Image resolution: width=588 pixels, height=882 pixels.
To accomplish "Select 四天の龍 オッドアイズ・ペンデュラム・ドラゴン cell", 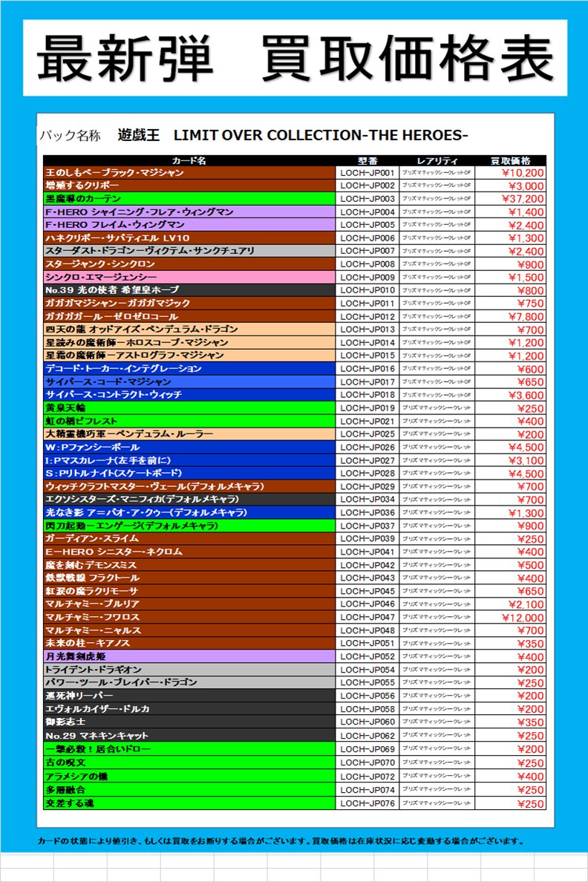I will pos(189,330).
